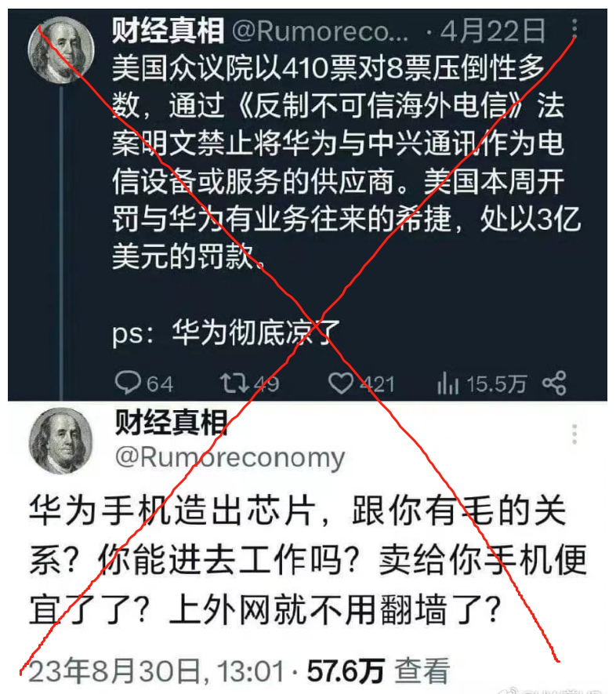Click bottom tweet text about 华为手机
Viewport: 616px width, 694px height.
coord(308,560)
